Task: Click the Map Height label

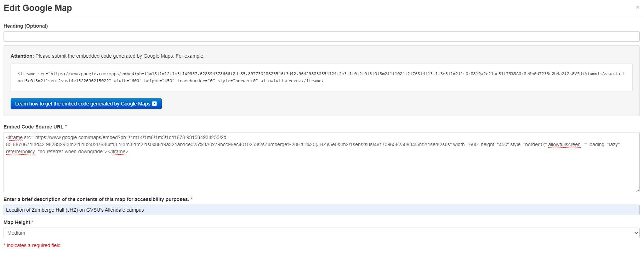Action: pos(17,222)
